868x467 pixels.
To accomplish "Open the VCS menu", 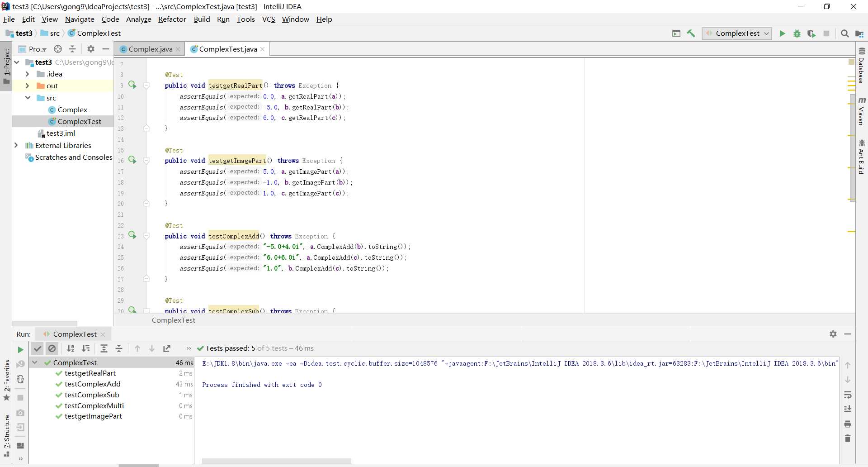I will point(269,19).
